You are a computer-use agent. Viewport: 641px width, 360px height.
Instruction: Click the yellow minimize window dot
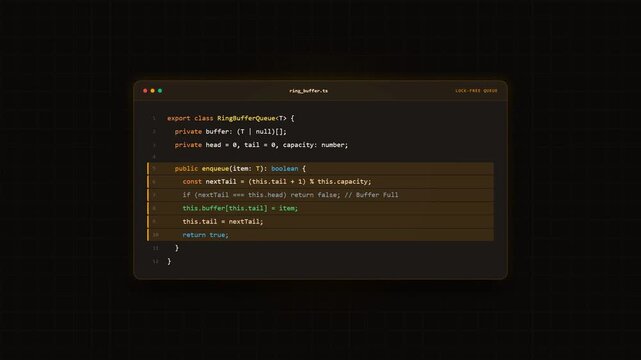152,91
